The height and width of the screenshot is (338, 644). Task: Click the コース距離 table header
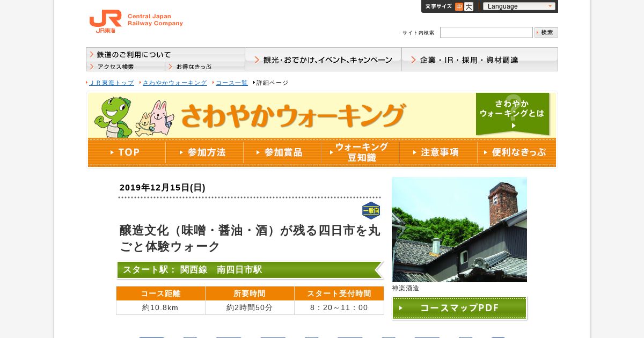point(161,293)
